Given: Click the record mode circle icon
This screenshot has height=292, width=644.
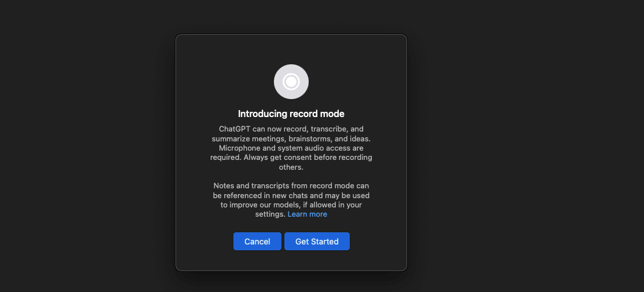Looking at the screenshot, I should [291, 82].
